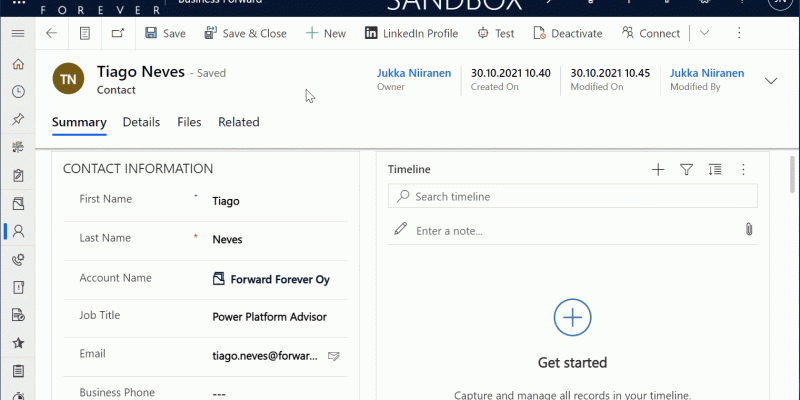Image resolution: width=800 pixels, height=400 pixels.
Task: Open command bar overflow vertical dots
Action: tap(739, 34)
